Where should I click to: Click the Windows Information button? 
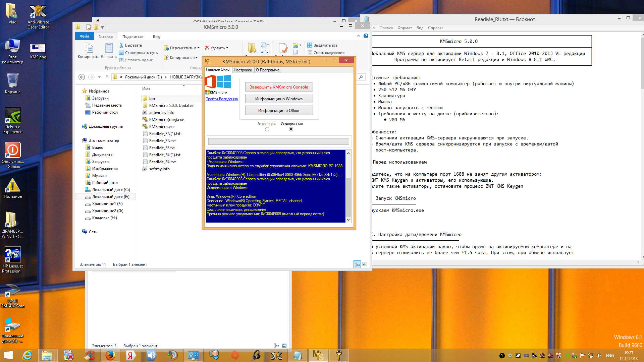point(279,99)
